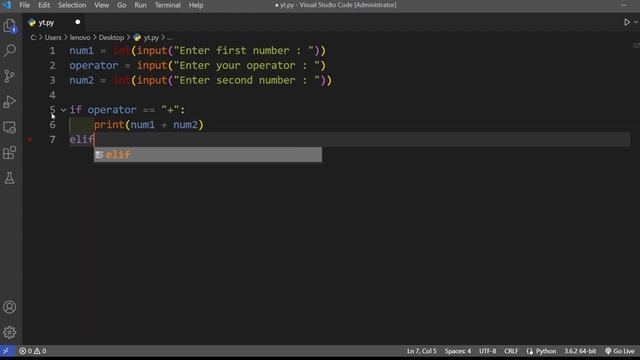The height and width of the screenshot is (360, 640).
Task: Click Desktop in the breadcrumb path
Action: (x=111, y=38)
